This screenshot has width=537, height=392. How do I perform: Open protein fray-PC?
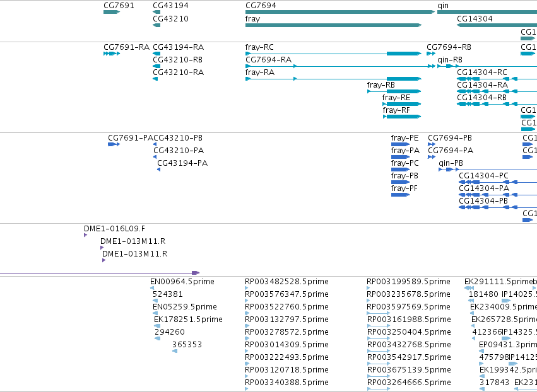click(405, 163)
